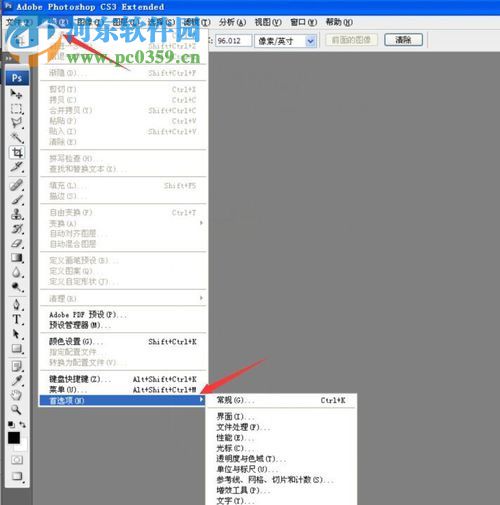Screen dimensions: 500x505
Task: Select the Blur tool
Action: pos(17,272)
